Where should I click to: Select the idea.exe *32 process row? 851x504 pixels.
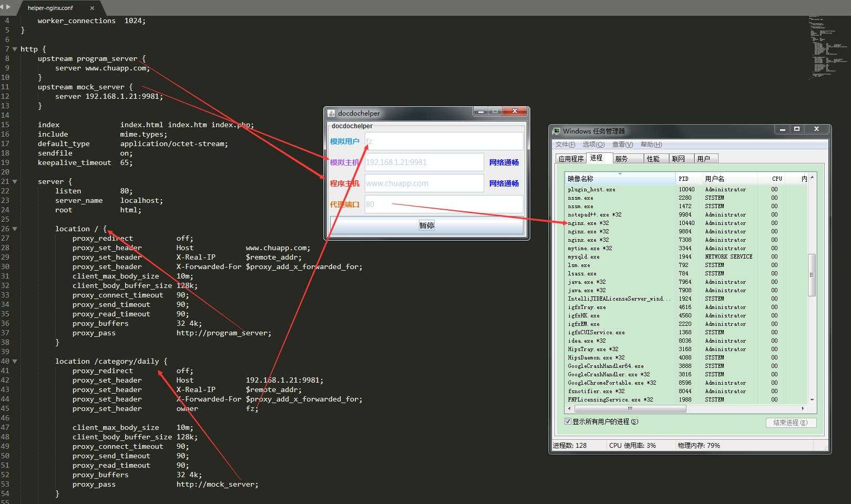pos(686,341)
